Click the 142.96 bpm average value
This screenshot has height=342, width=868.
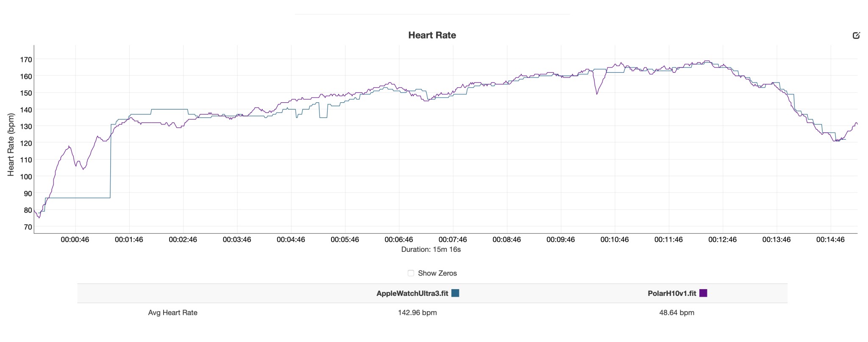coord(417,313)
